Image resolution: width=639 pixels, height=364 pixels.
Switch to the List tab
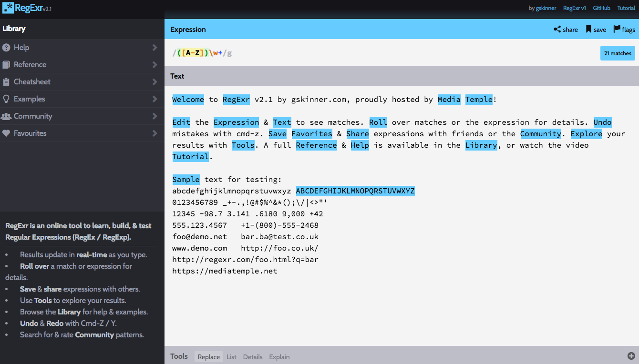(x=231, y=357)
